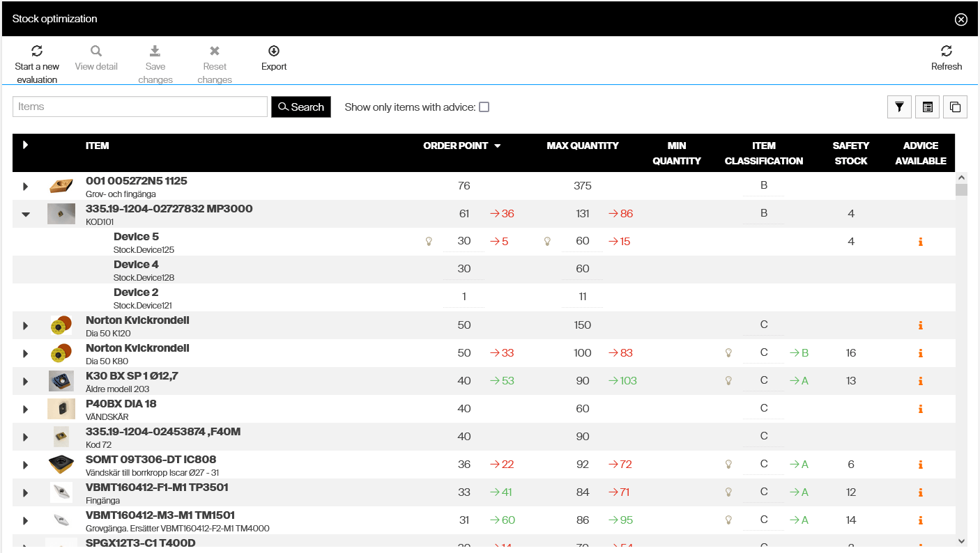Click lightbulb next to Device 5 order point

(429, 242)
